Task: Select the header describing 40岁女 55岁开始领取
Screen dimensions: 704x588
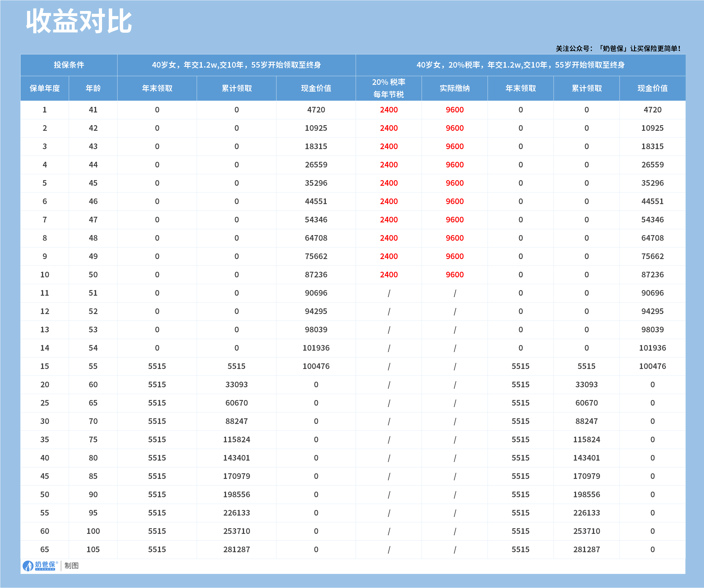Action: tap(237, 65)
